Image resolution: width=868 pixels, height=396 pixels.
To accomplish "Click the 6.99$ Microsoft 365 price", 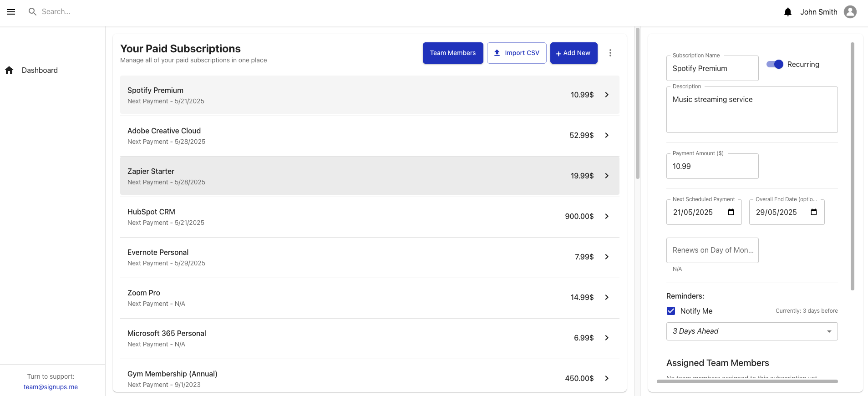I will [x=584, y=338].
